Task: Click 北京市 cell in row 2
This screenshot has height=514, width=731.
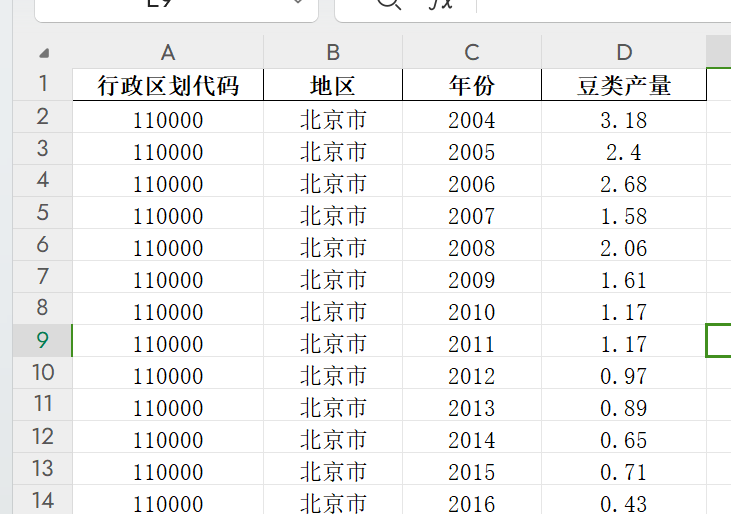Action: (333, 117)
